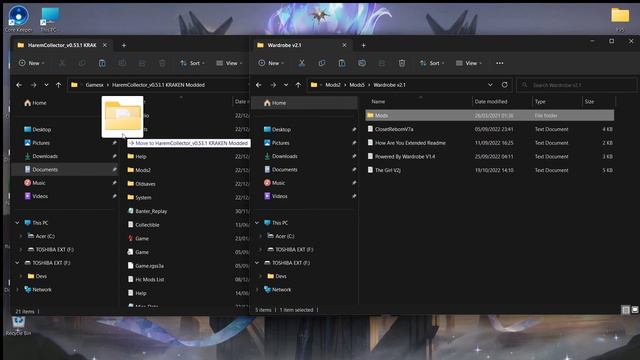Click Rename icon in Wardrobe v2.1 toolbar
640x360 pixels.
pyautogui.click(x=362, y=63)
